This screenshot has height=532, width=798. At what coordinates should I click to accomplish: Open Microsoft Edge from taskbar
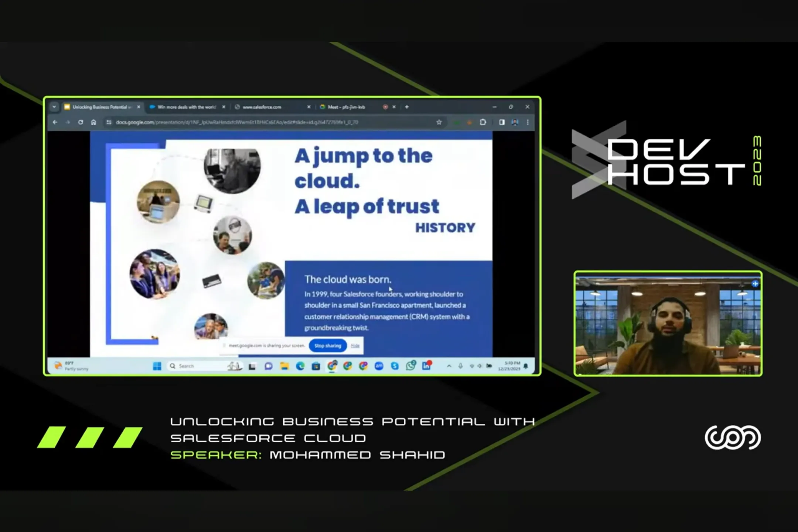coord(300,366)
